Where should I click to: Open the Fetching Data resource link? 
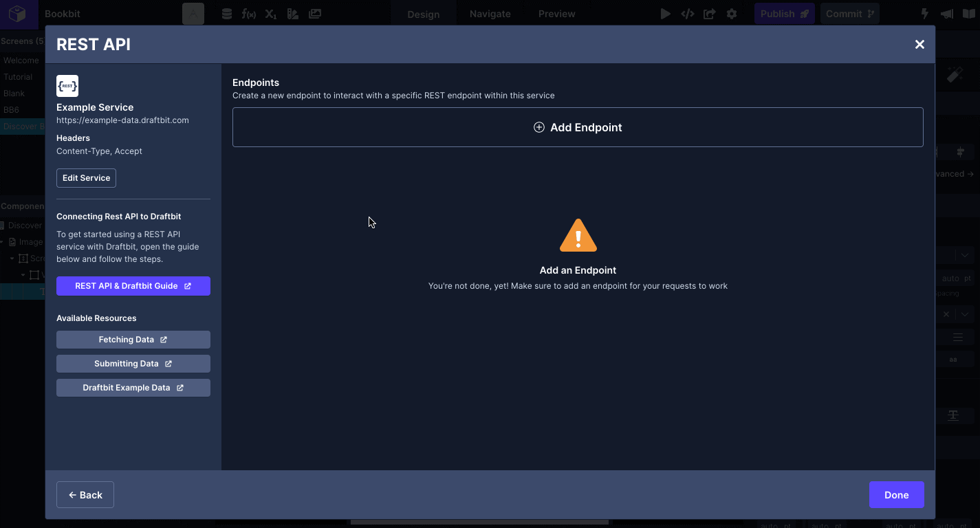pos(133,340)
